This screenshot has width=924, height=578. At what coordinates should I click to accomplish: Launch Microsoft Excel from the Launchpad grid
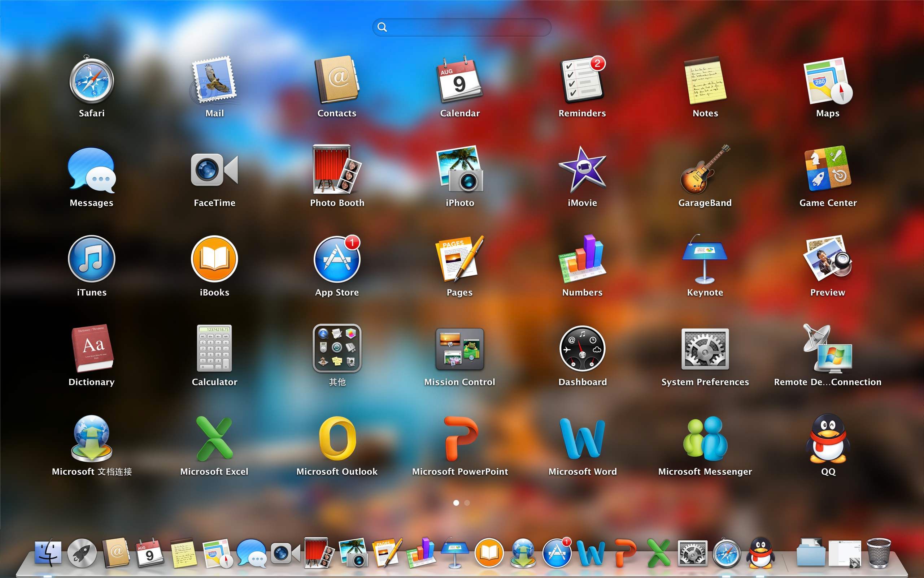[x=214, y=439]
